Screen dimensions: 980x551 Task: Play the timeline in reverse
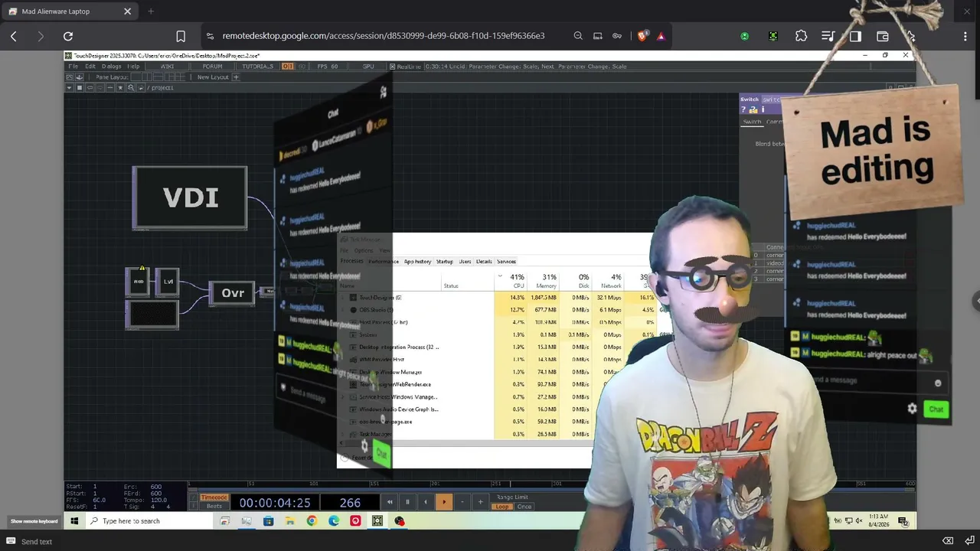[x=426, y=502]
